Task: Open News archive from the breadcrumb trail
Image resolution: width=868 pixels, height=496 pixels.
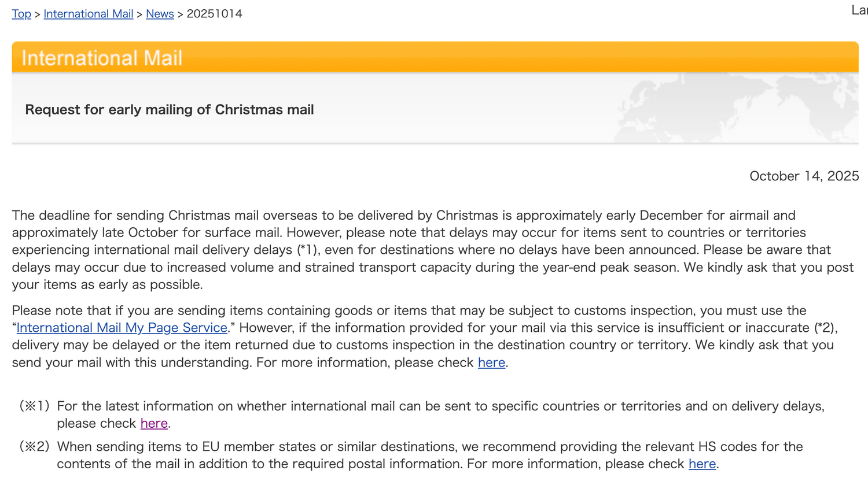Action: (160, 14)
